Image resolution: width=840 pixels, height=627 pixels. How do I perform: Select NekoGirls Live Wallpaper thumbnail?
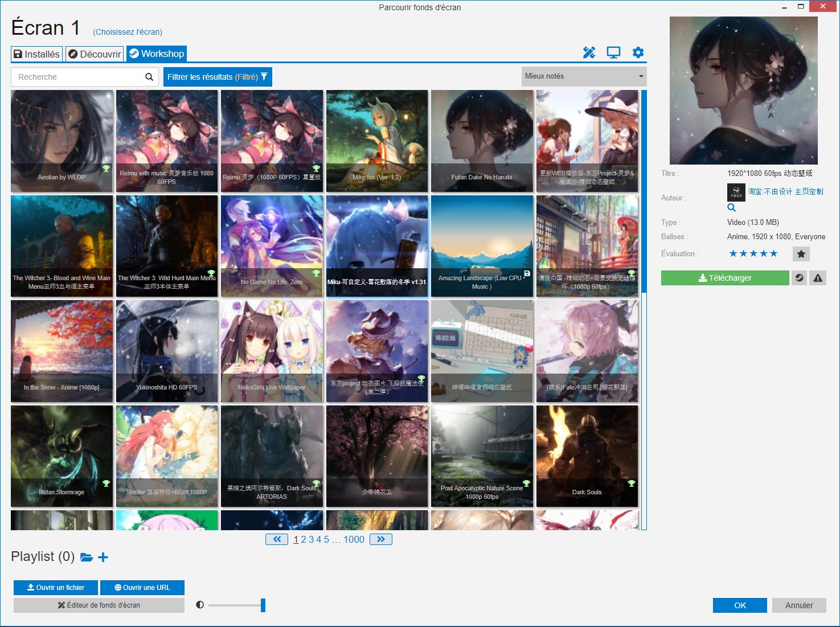coord(272,351)
